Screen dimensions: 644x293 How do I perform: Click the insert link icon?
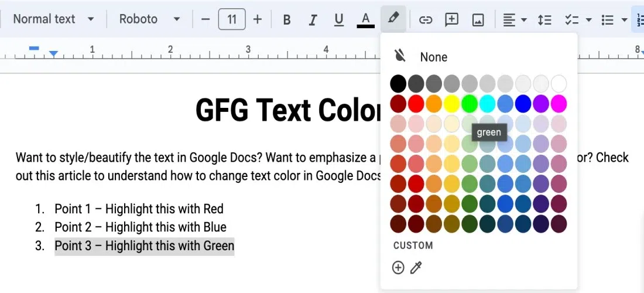(426, 19)
